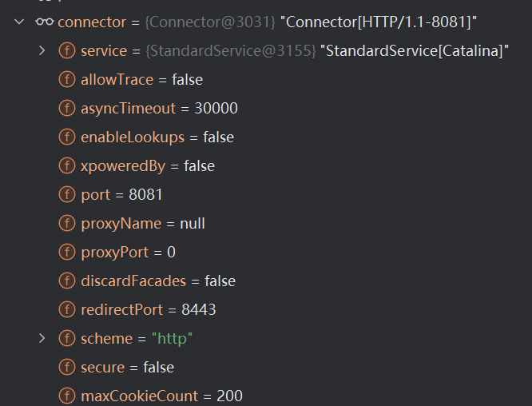Collapse the connector variable node
Screen dimensions: 532x406
[19, 22]
